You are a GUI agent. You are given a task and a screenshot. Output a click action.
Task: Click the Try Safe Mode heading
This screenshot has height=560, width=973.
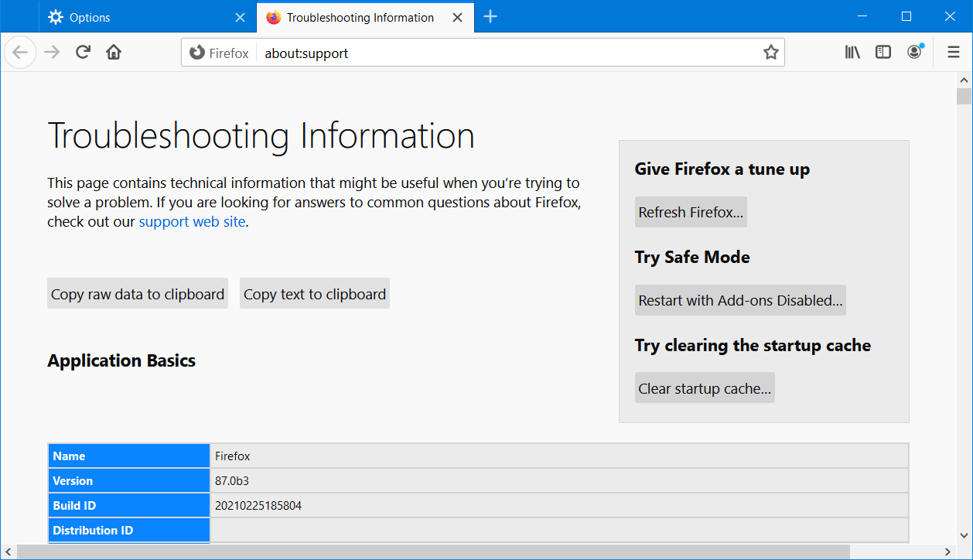[x=692, y=257]
